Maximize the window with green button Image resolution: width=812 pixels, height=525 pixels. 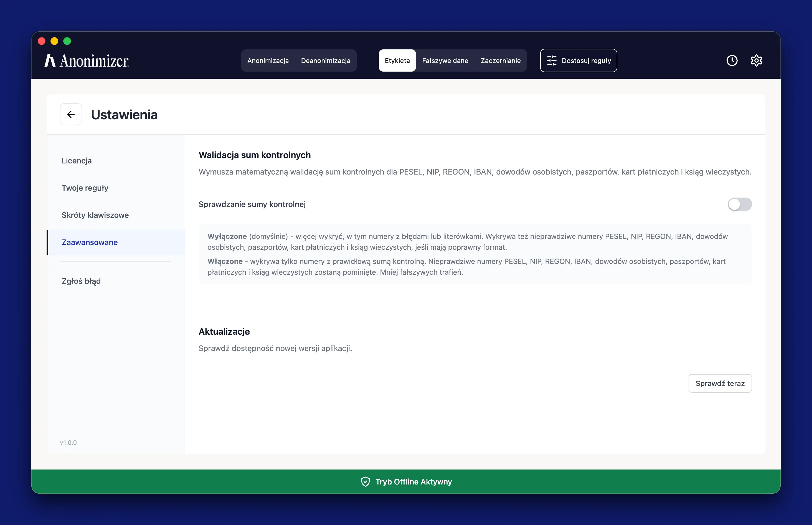coord(67,41)
